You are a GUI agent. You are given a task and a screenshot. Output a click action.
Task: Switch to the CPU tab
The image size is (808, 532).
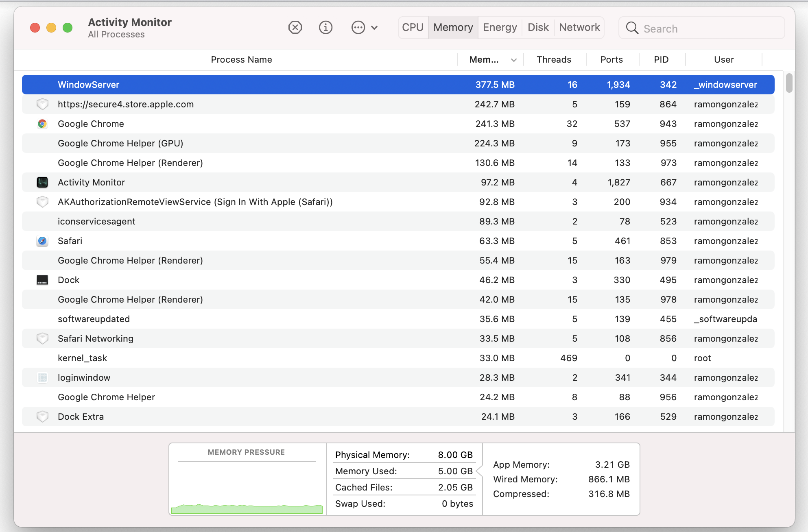[413, 28]
